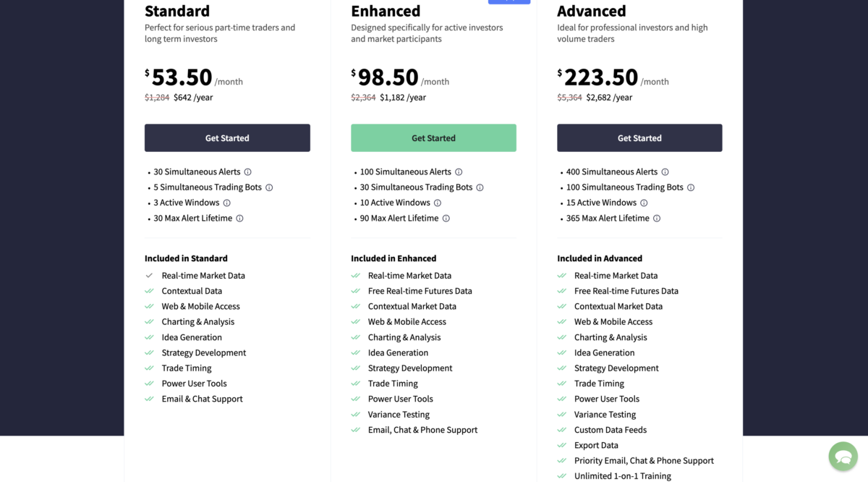Open tooltip for 10 Active Windows in Enhanced
This screenshot has width=868, height=482.
(x=438, y=203)
